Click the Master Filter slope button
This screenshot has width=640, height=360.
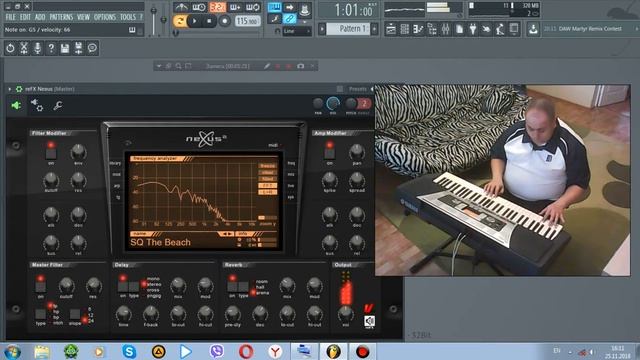tap(75, 314)
